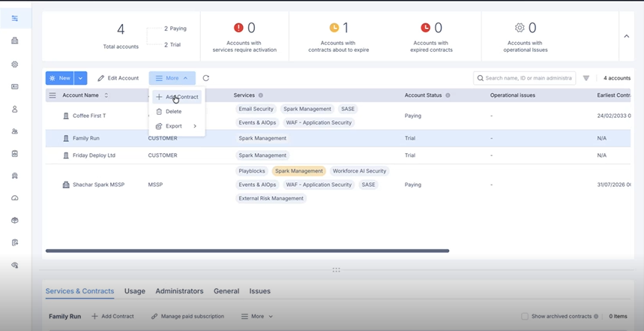Image resolution: width=644 pixels, height=331 pixels.
Task: Switch to the Usage tab
Action: [x=135, y=291]
